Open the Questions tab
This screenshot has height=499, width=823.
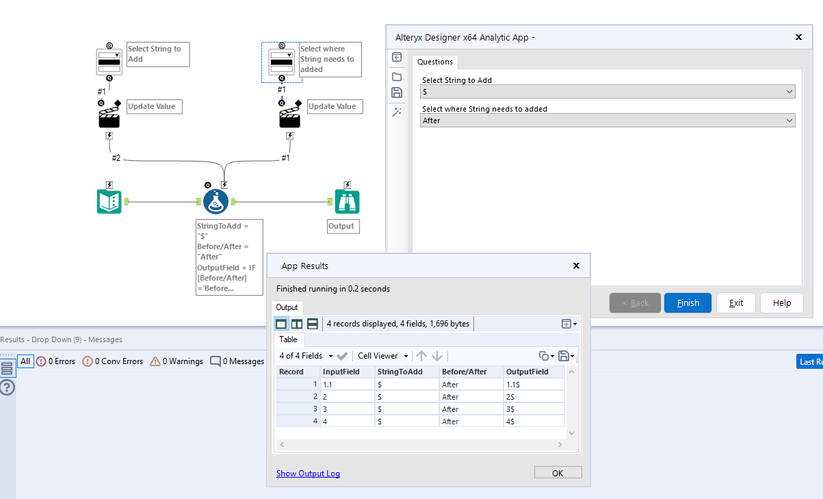point(435,62)
